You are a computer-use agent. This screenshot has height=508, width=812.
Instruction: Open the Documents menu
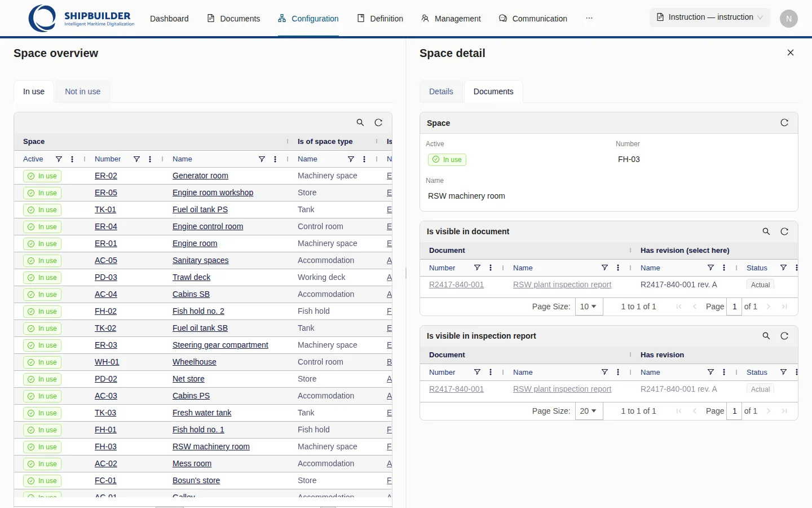pos(233,19)
